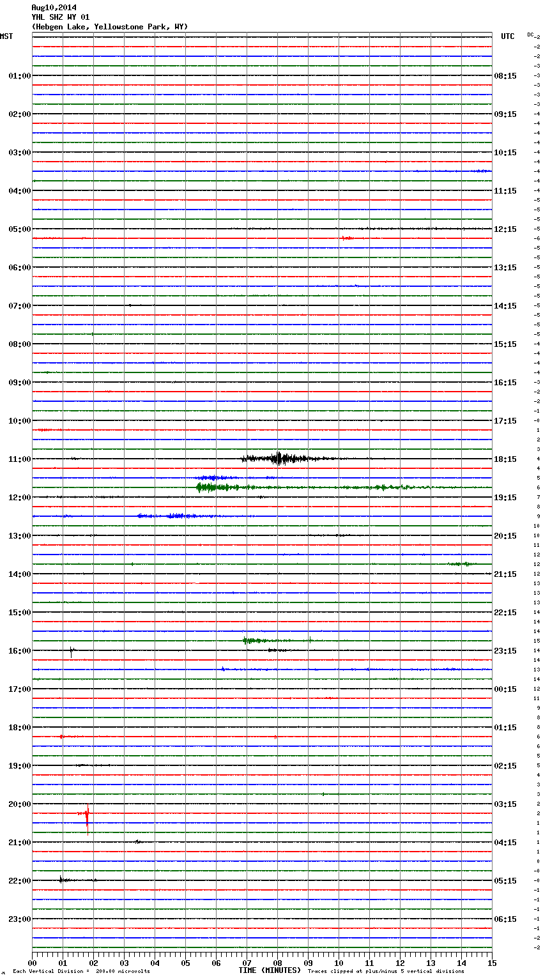This screenshot has width=543, height=980.
Task: Select the 06:00 MST row label
Action: pos(19,268)
